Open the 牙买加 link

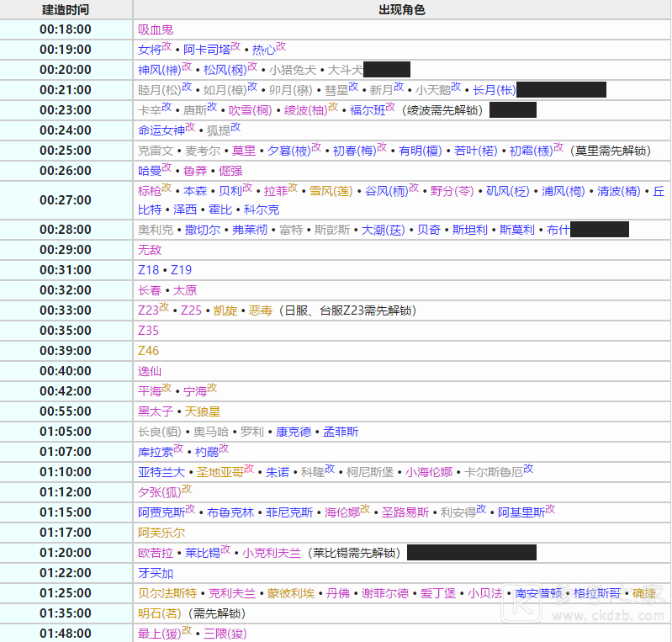click(156, 572)
